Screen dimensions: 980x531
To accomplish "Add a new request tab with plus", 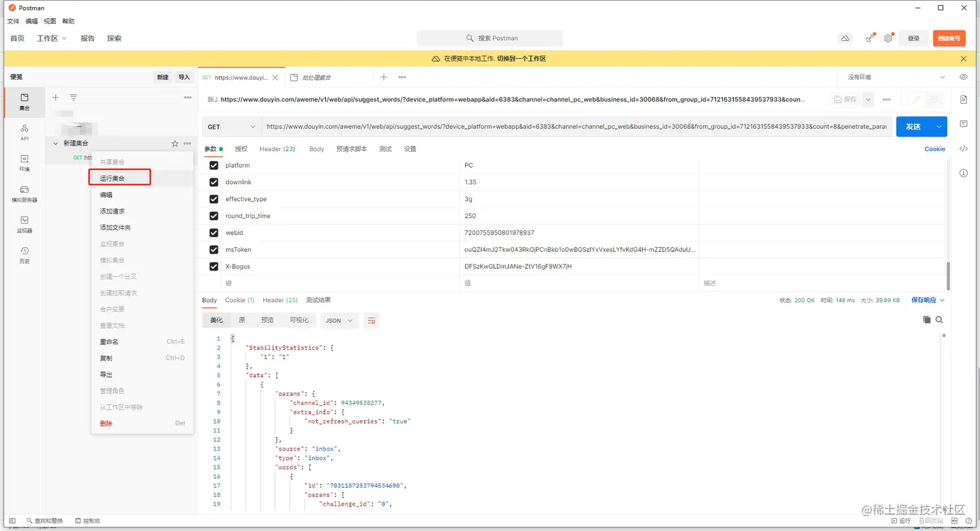I will [x=384, y=77].
